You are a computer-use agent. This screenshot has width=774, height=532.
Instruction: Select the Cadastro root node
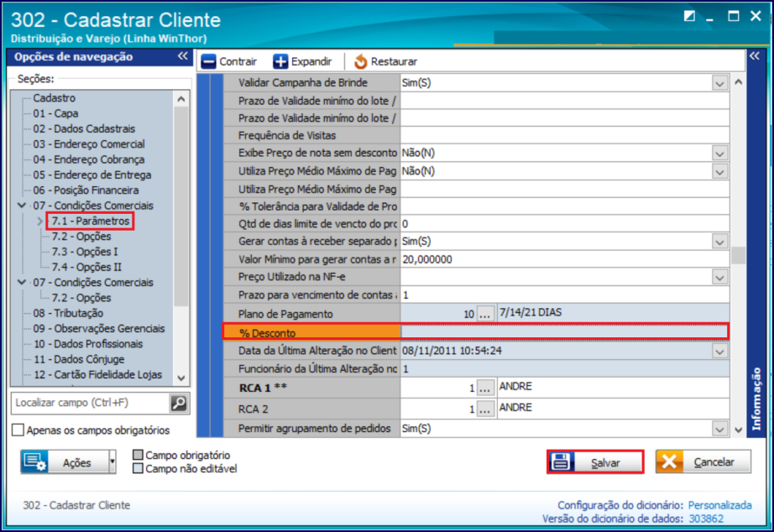click(x=55, y=97)
